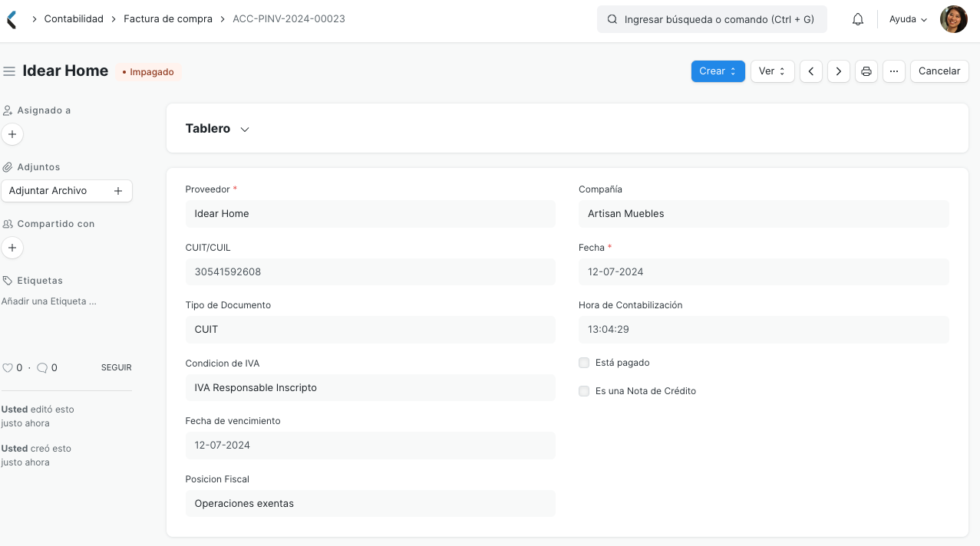
Task: Click the Etiquetas tag icon
Action: pyautogui.click(x=8, y=281)
